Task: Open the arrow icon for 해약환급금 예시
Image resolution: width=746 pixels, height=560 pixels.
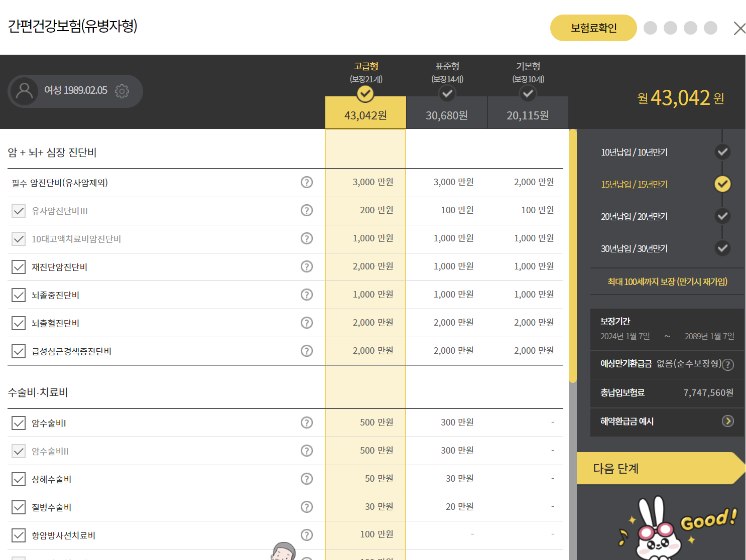Action: [728, 421]
